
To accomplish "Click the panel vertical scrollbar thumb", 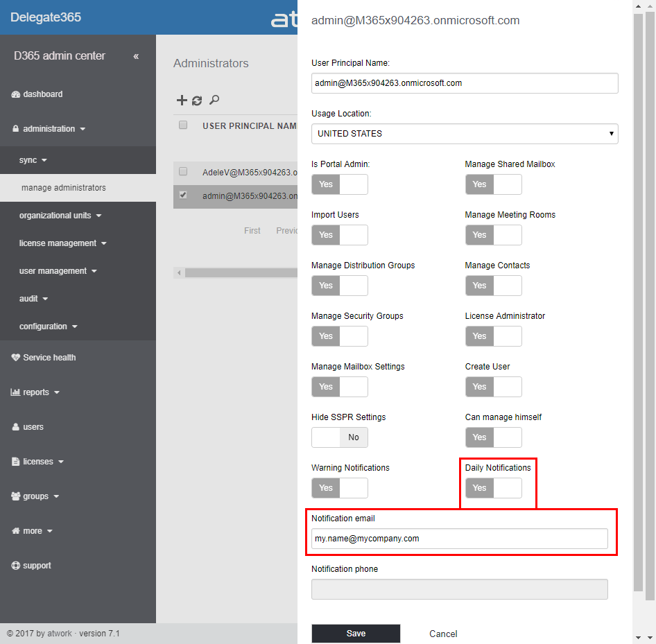I will [638, 302].
